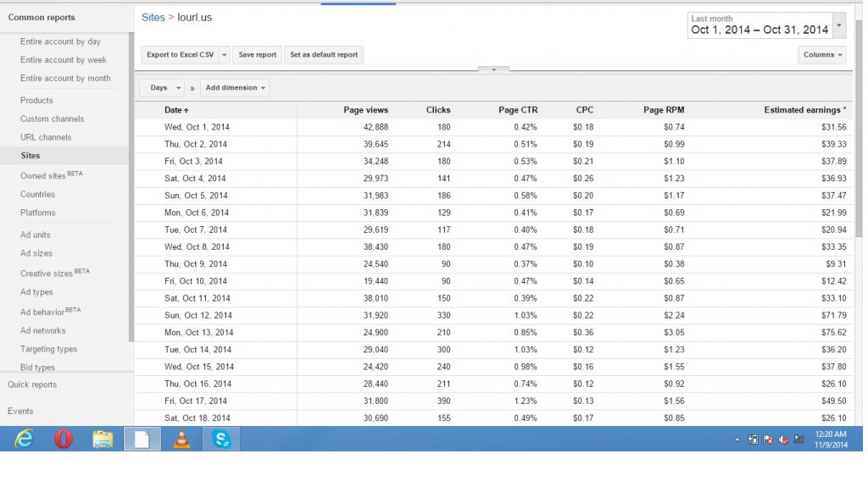The width and height of the screenshot is (868, 492).
Task: Open the Events section
Action: (x=20, y=412)
